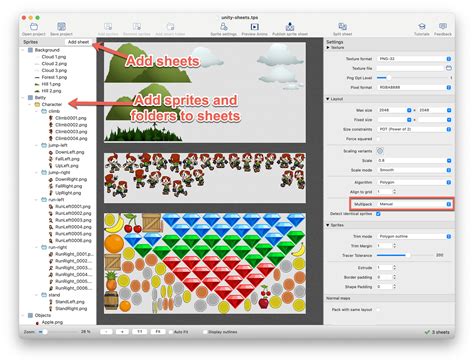Open the Scale mode dropdown
This screenshot has width=474, height=364.
pos(414,170)
